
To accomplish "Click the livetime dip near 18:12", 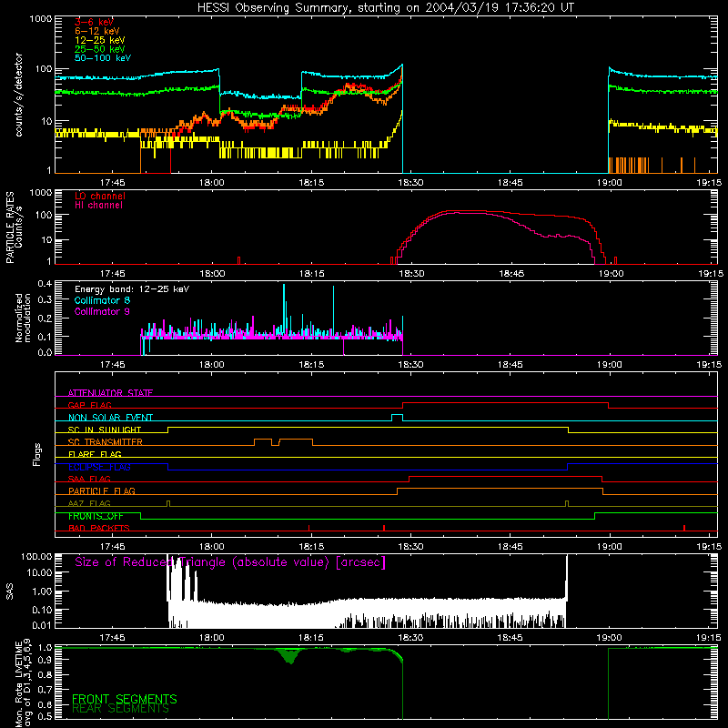I will coord(290,657).
